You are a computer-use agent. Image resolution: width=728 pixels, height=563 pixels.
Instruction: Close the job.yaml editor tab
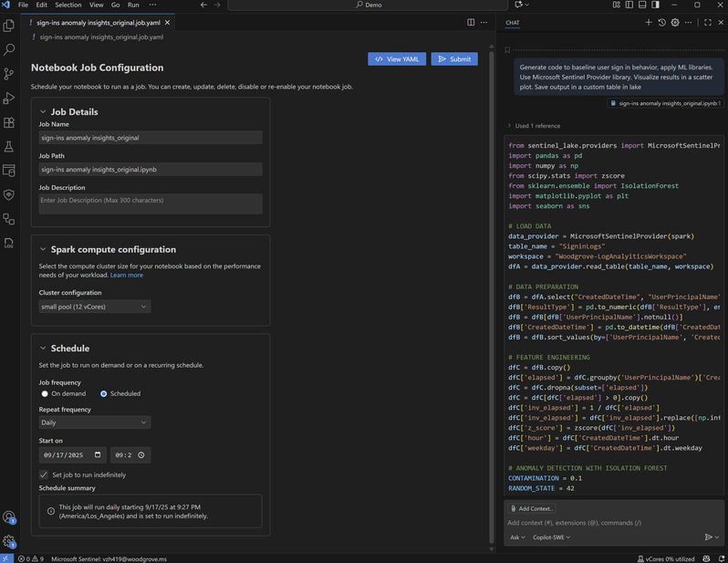[x=167, y=22]
